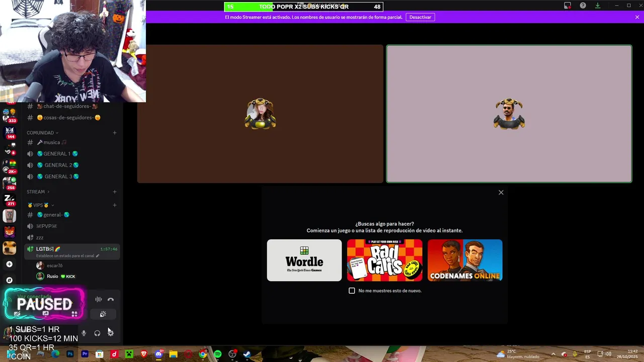Launch the Bad Cards activity

pos(385,260)
